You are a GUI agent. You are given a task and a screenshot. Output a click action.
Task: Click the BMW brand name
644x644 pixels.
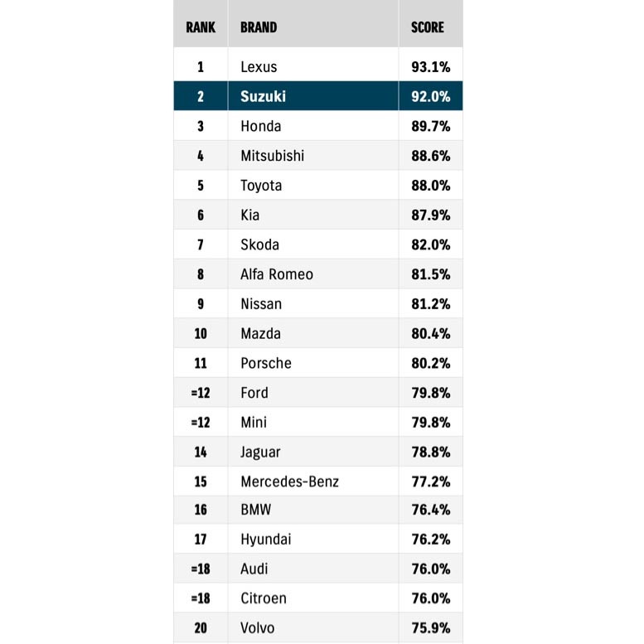tap(255, 510)
